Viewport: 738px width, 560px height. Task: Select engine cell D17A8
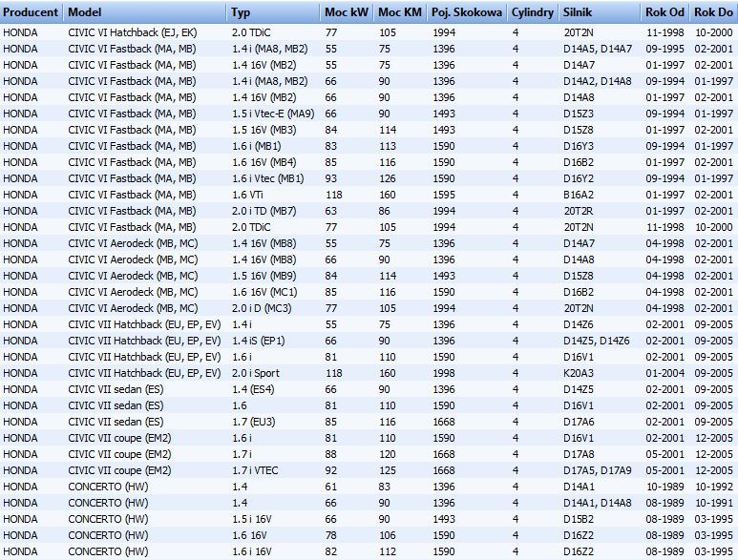[x=579, y=454]
